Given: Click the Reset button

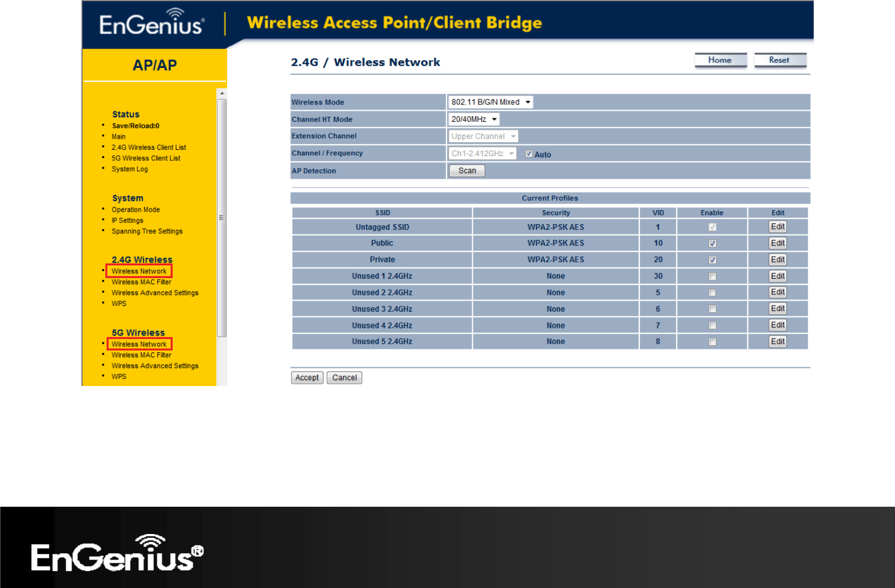Looking at the screenshot, I should point(780,60).
